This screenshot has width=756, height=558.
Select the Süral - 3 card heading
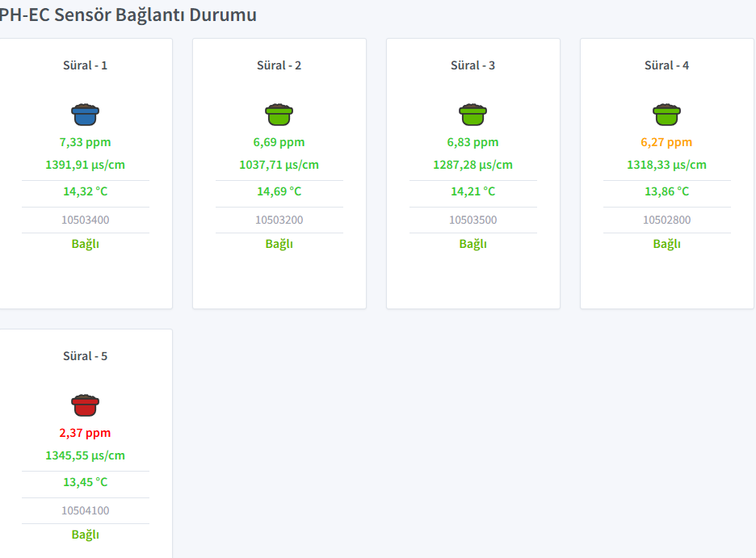472,65
